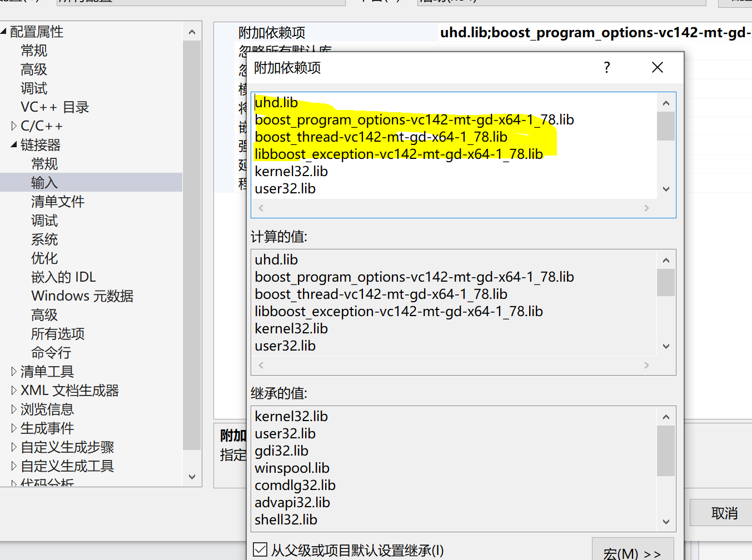Select the highlighted uhd.lib entry
This screenshot has width=752, height=560.
(x=276, y=102)
